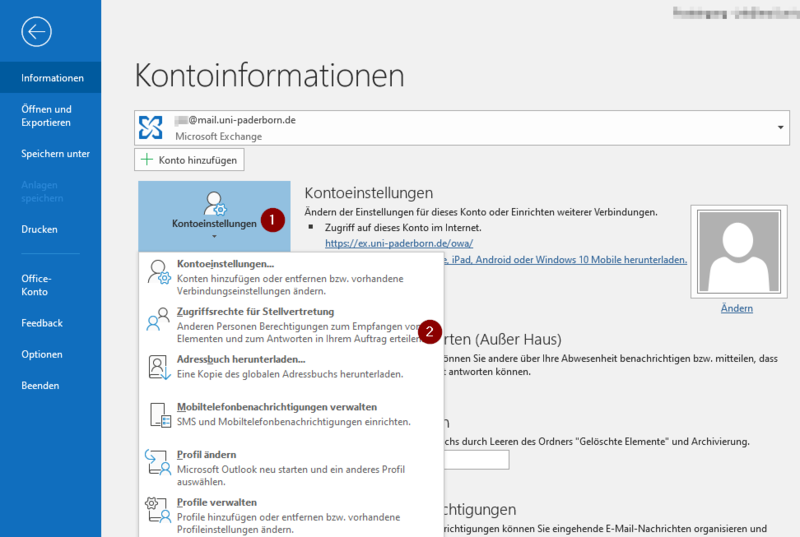Screen dimensions: 800x537
Task: Open the mail.uni-paderborn.de account combo box
Action: 462,127
